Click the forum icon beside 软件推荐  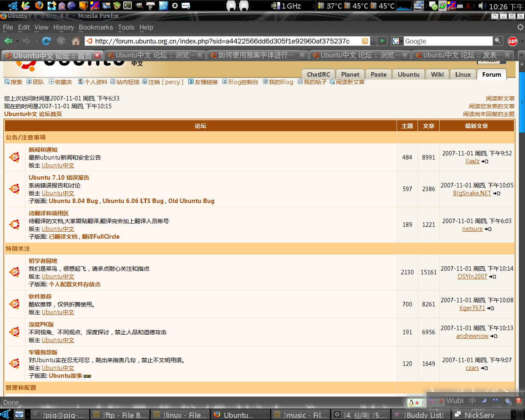[x=15, y=304]
